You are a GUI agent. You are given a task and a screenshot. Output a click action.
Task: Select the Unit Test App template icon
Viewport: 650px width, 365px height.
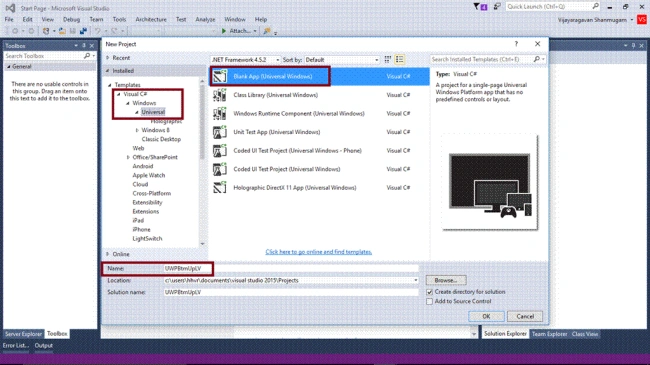pos(220,132)
